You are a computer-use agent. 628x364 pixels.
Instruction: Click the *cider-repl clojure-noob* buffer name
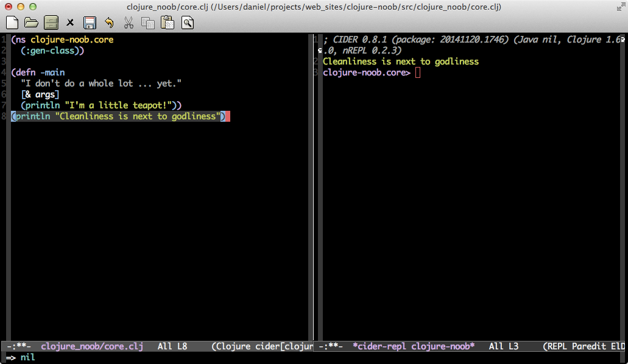tap(414, 346)
